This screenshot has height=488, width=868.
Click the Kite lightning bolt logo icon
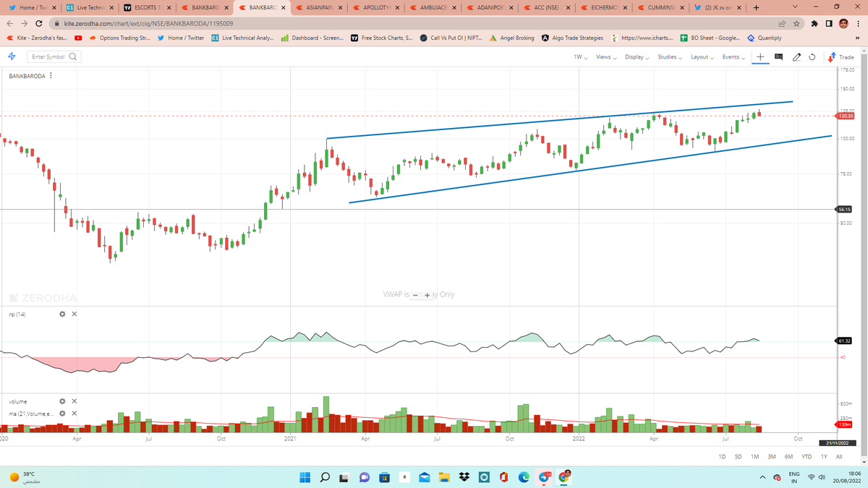tap(12, 56)
